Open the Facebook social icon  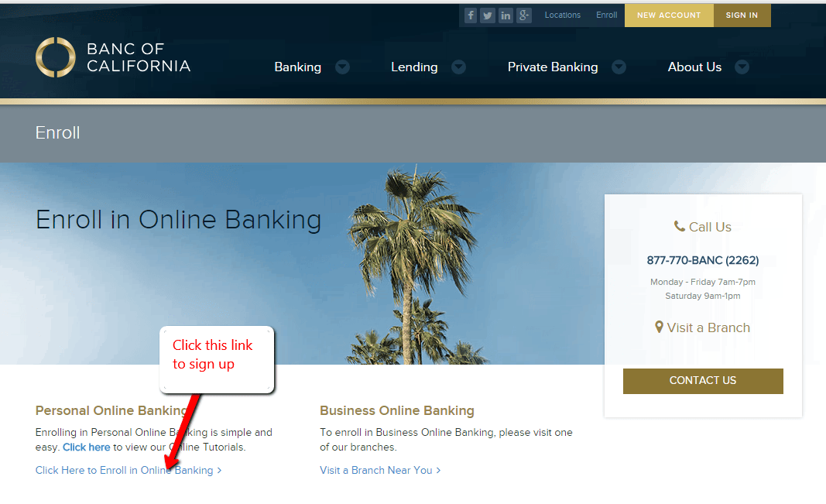pos(471,15)
